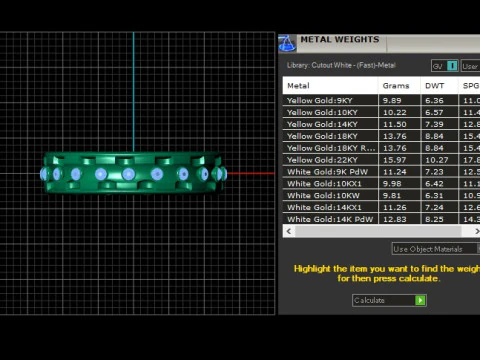The height and width of the screenshot is (360, 480).
Task: Select the Yellow Gold:9KY row
Action: (381, 100)
